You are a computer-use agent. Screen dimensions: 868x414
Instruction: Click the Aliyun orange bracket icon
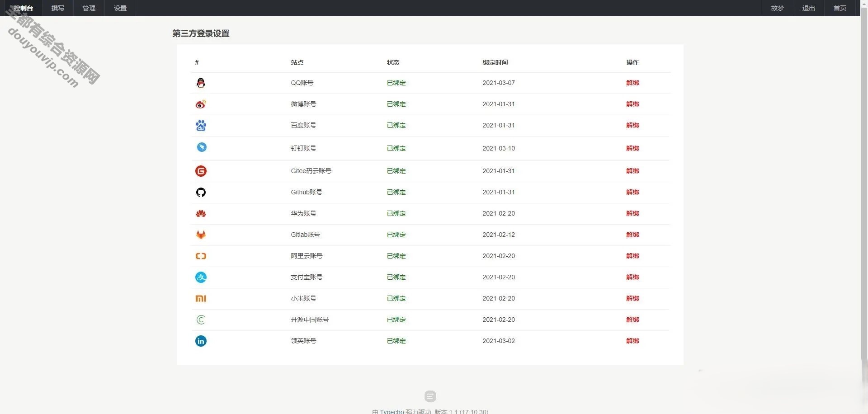tap(201, 256)
